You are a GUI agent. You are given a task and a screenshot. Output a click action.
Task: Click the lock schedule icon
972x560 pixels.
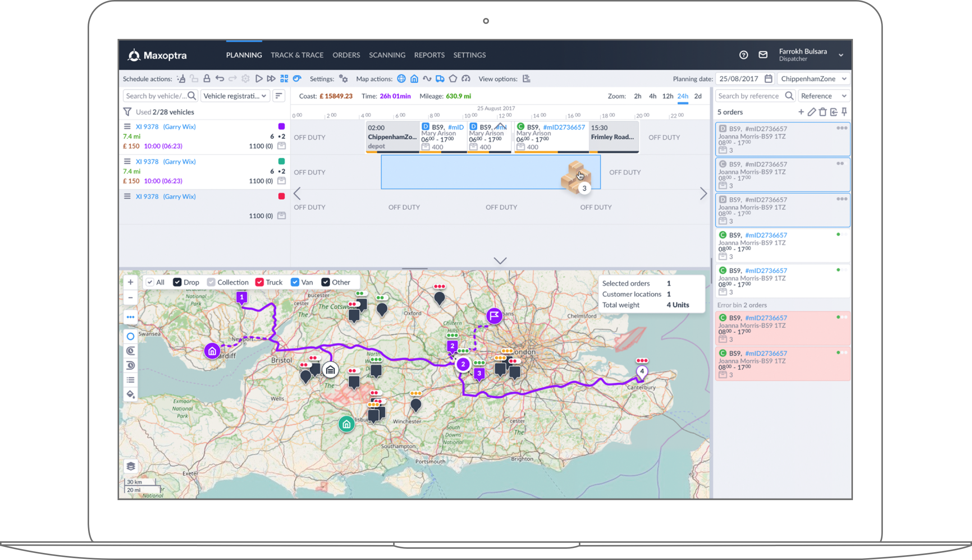pyautogui.click(x=207, y=79)
